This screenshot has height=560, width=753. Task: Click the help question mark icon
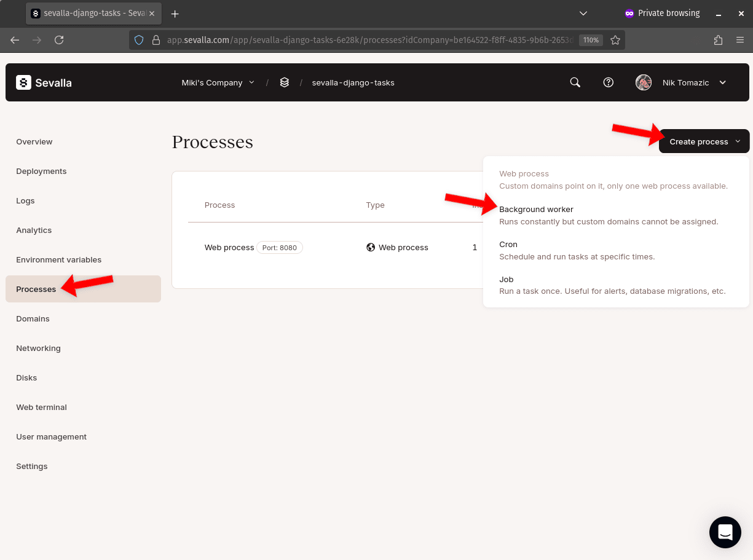(x=608, y=82)
